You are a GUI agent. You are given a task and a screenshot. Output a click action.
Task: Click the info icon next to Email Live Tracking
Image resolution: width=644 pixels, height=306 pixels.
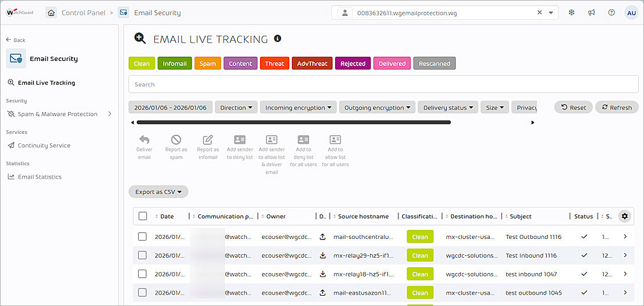278,39
